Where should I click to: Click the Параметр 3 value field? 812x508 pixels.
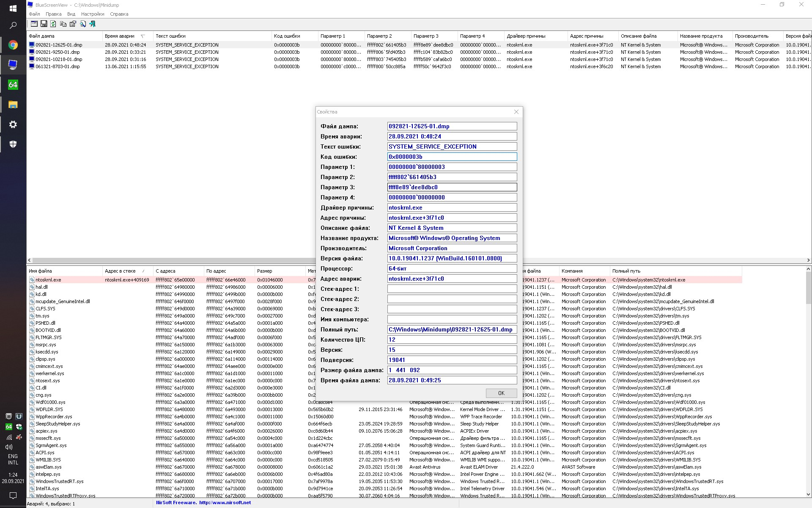coord(452,187)
